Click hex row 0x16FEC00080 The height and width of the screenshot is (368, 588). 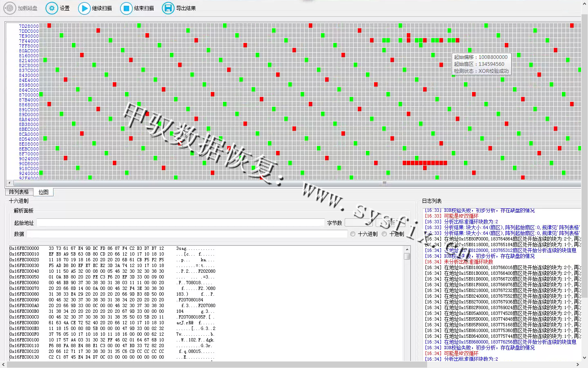point(112,294)
